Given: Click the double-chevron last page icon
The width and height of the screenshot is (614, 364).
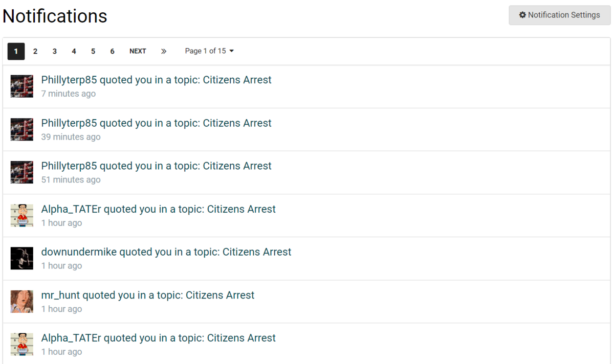Looking at the screenshot, I should 164,51.
